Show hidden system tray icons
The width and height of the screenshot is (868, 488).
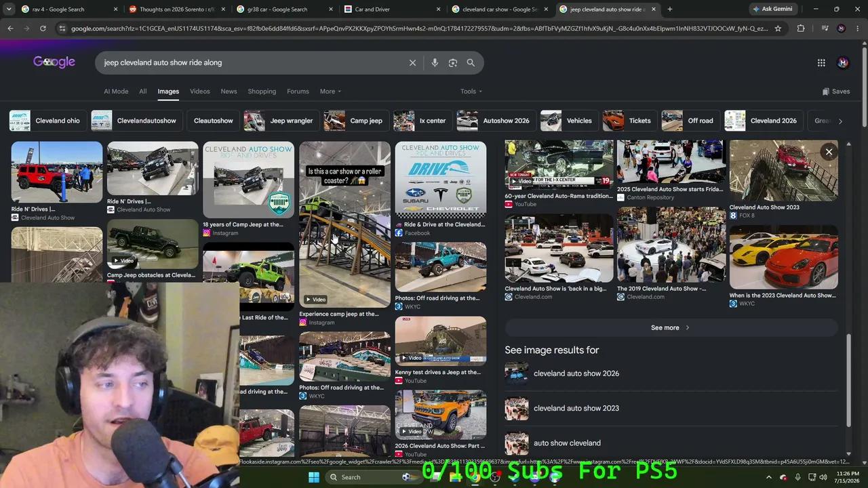pyautogui.click(x=768, y=477)
